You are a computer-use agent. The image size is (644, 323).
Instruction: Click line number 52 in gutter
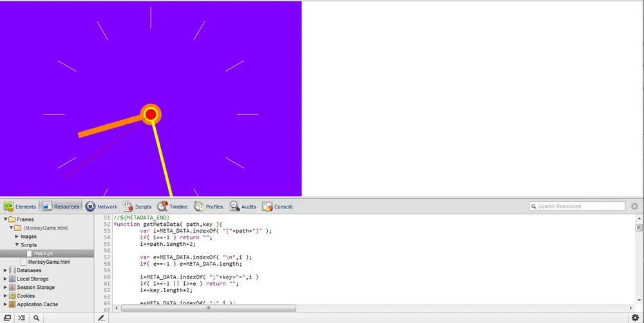coord(107,224)
